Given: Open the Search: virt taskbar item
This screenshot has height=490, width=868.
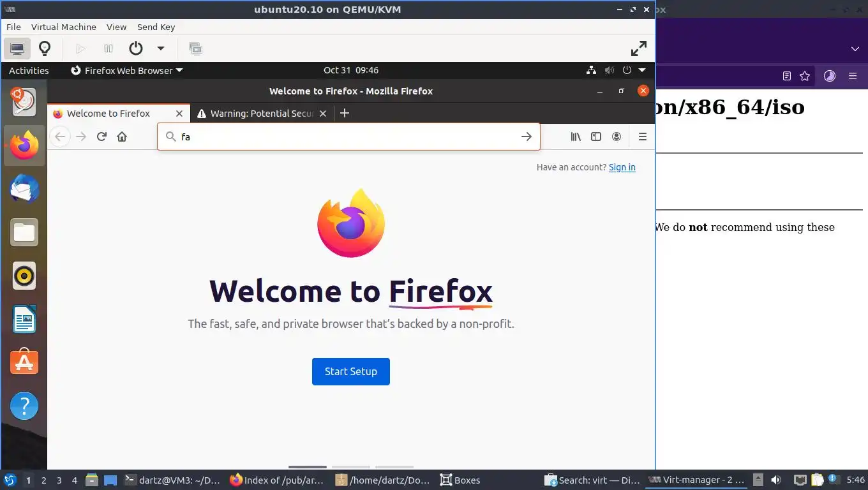Looking at the screenshot, I should point(592,480).
